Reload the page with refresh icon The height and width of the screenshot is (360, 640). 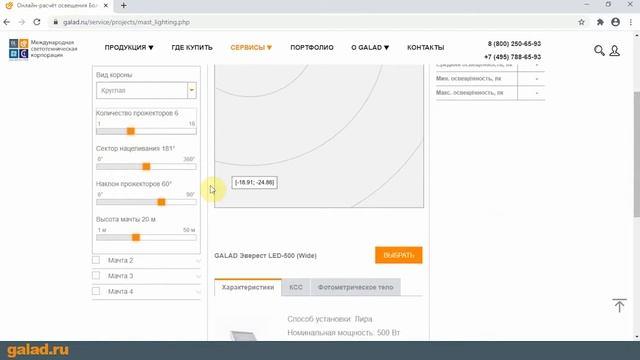pyautogui.click(x=37, y=22)
